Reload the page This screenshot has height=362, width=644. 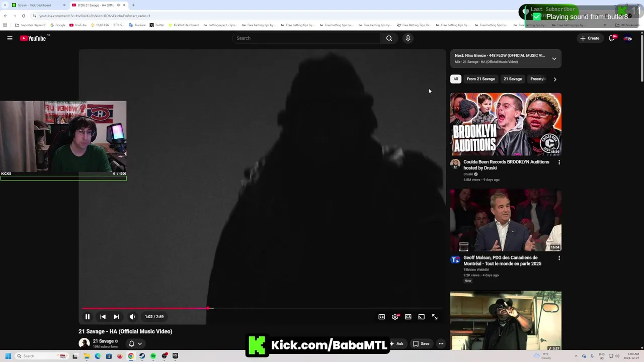23,16
